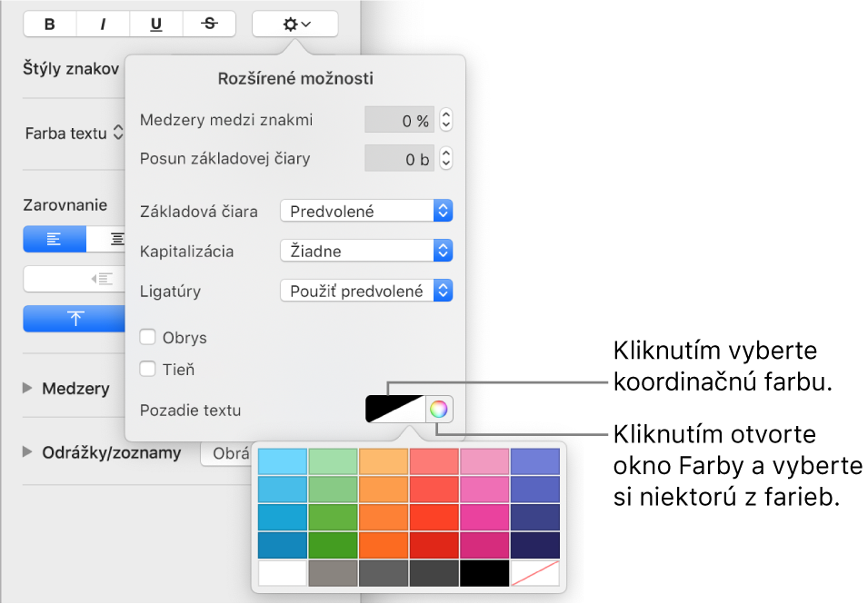This screenshot has width=868, height=604.
Task: Choose the second-row pink swatch
Action: click(x=484, y=490)
